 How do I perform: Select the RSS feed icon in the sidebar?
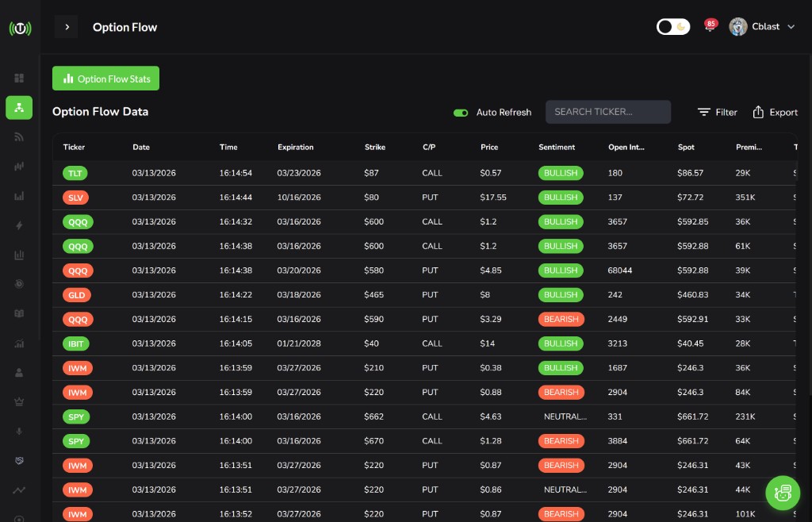tap(19, 136)
